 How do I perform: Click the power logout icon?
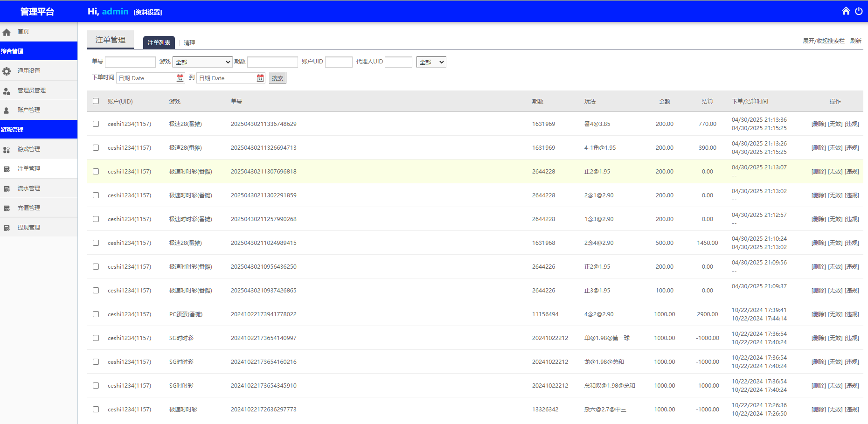(859, 11)
